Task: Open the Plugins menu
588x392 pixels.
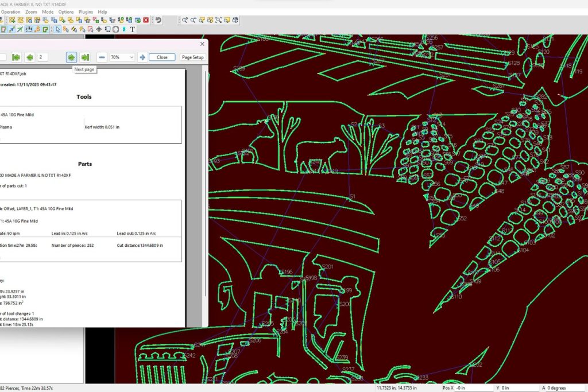Action: tap(86, 11)
